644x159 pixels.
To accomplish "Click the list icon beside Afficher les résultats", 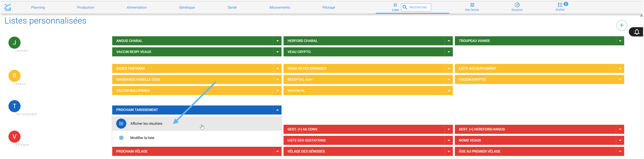I will [121, 124].
